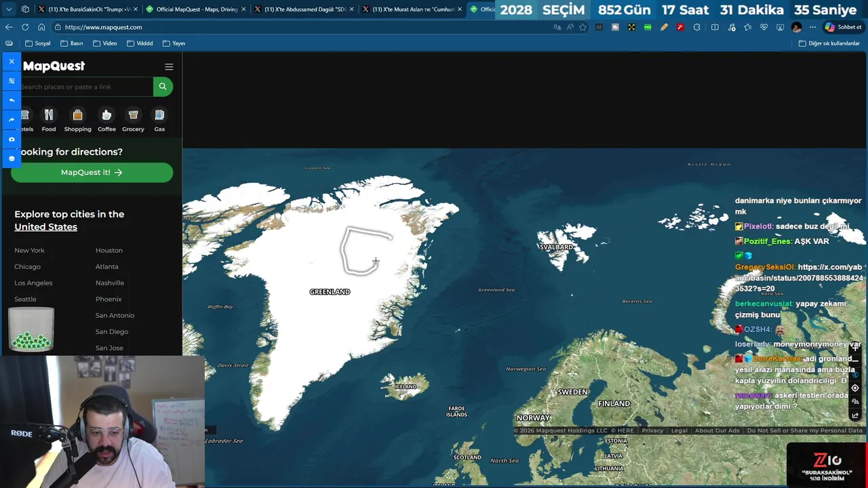Open the San Diego city link
This screenshot has width=868, height=488.
click(x=112, y=331)
